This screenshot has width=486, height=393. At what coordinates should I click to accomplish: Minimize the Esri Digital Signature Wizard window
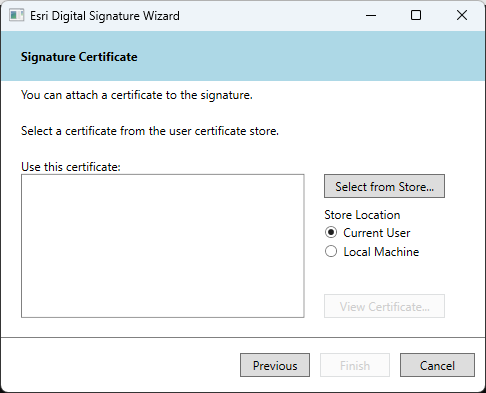(371, 15)
